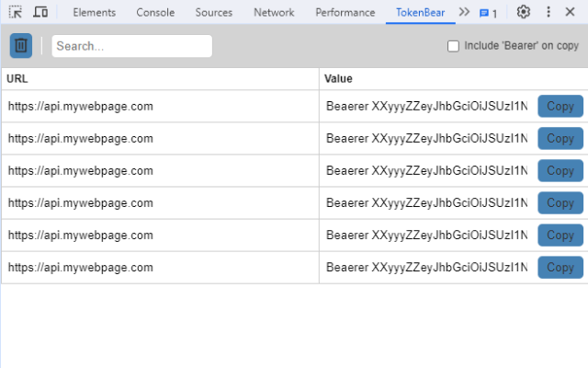The height and width of the screenshot is (368, 588).
Task: Click the Search input field
Action: click(x=131, y=46)
